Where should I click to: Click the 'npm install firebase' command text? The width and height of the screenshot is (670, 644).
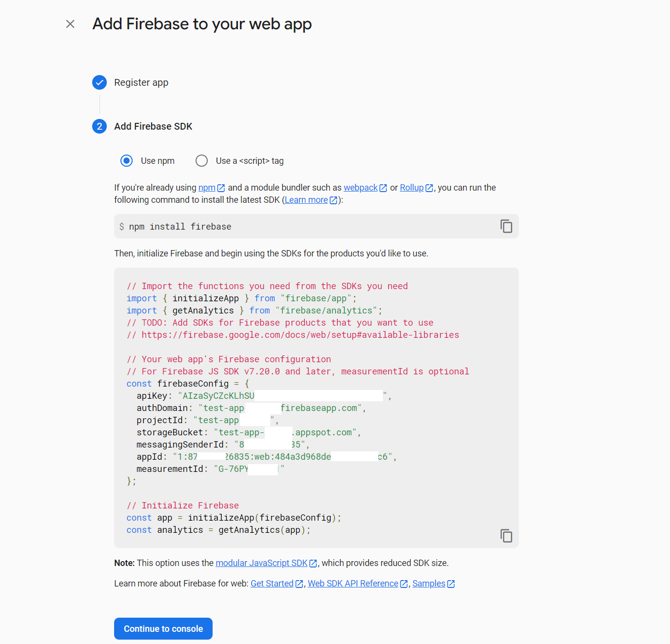click(180, 227)
